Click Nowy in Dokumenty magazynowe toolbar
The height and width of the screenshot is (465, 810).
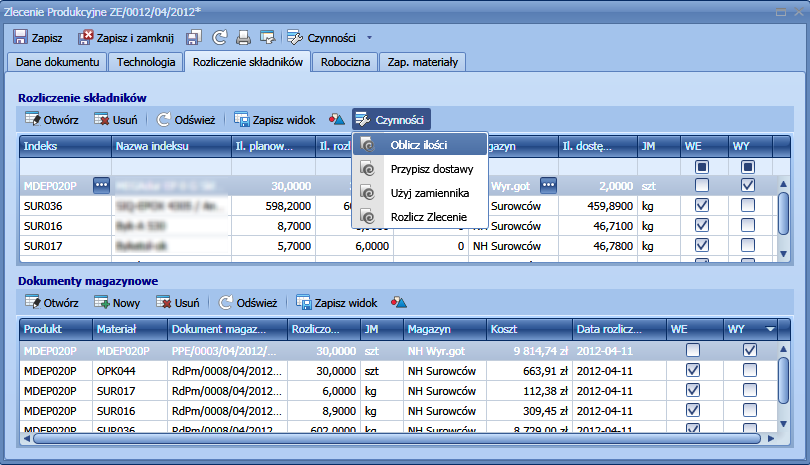[115, 302]
